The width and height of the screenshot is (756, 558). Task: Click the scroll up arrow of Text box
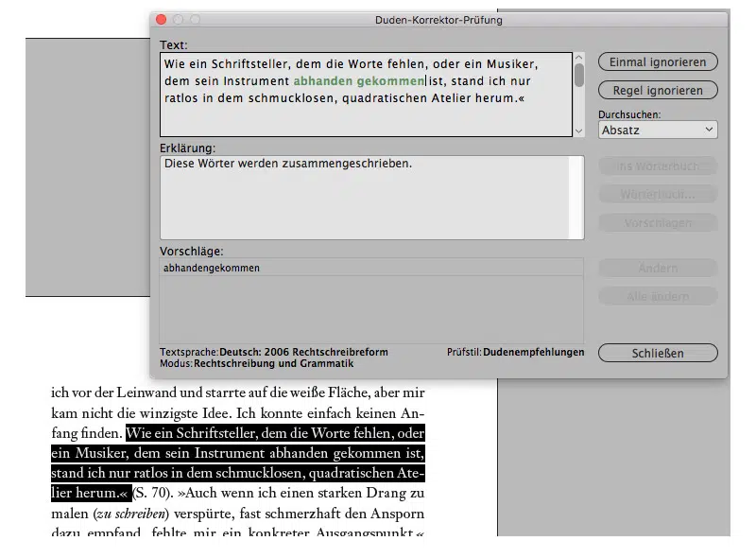[578, 58]
